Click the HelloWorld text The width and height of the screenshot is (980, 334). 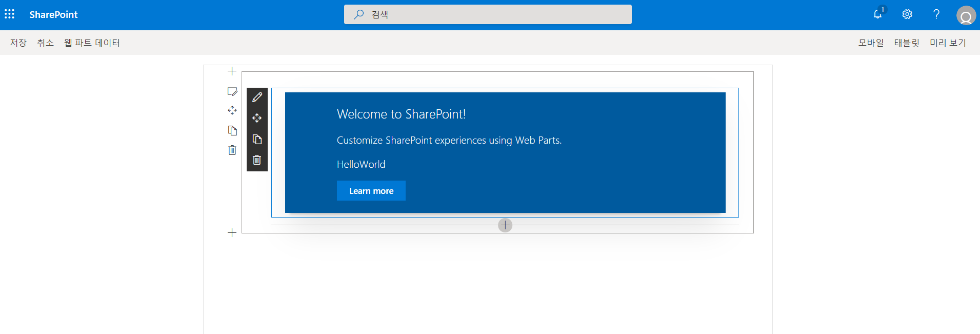[x=361, y=164]
